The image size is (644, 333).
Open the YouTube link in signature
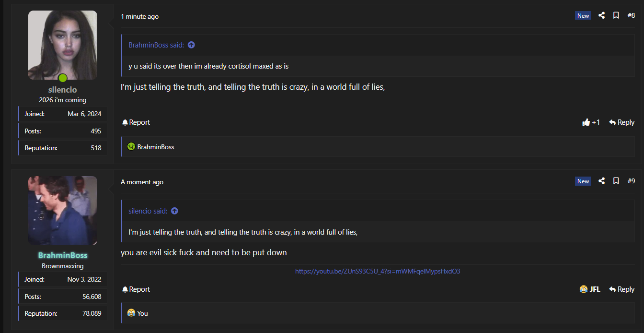click(x=378, y=271)
